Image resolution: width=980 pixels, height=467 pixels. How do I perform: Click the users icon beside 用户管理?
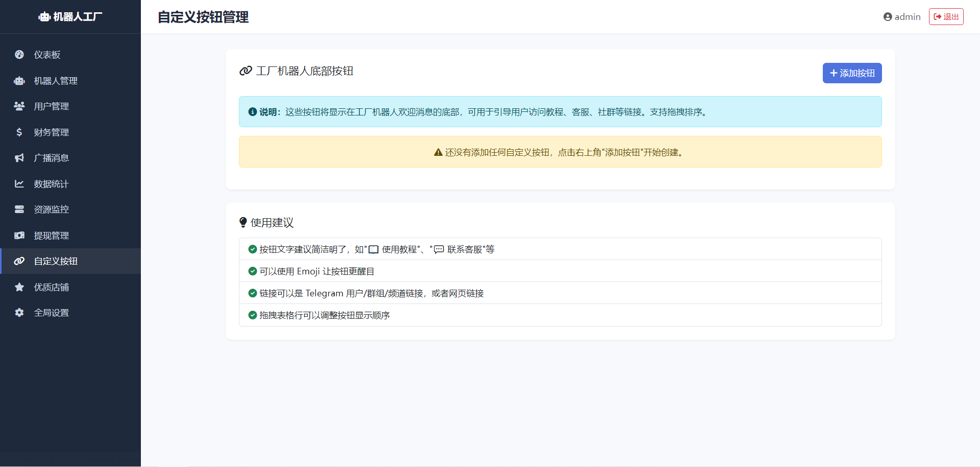point(19,106)
